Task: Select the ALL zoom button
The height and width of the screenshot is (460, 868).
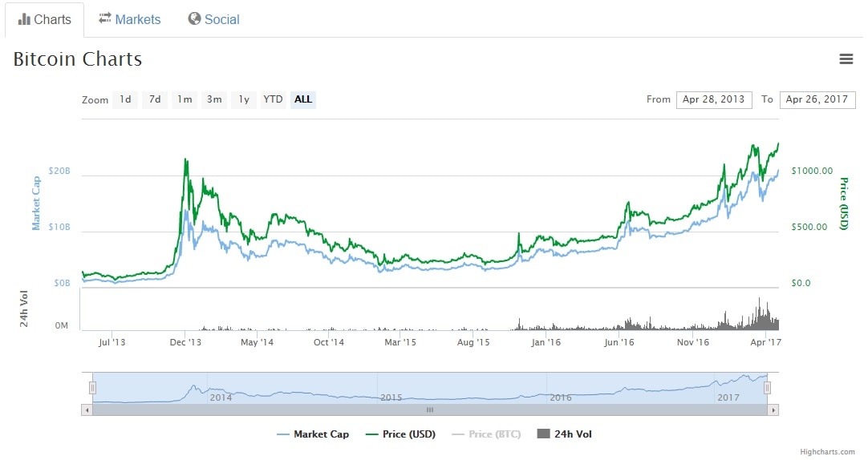Action: [303, 99]
